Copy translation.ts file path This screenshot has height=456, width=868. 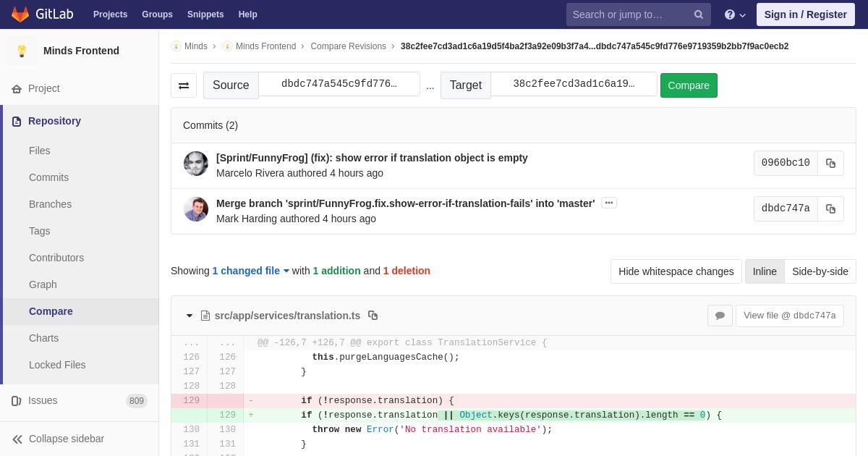(373, 316)
